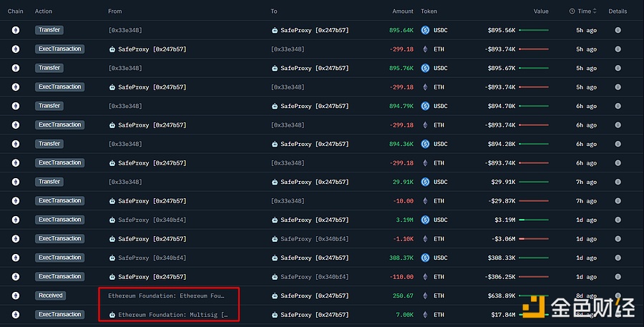Click the Received action badge
The height and width of the screenshot is (327, 644).
coord(51,296)
